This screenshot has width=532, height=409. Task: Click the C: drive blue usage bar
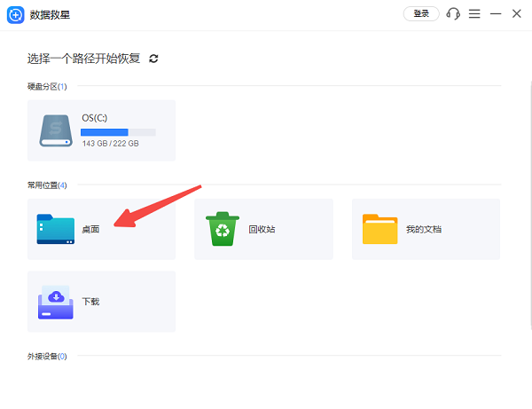118,132
